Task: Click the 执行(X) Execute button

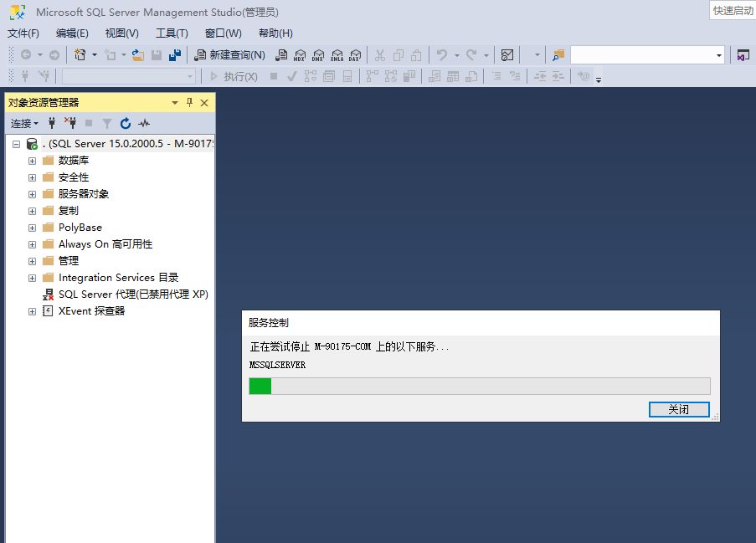Action: [234, 76]
